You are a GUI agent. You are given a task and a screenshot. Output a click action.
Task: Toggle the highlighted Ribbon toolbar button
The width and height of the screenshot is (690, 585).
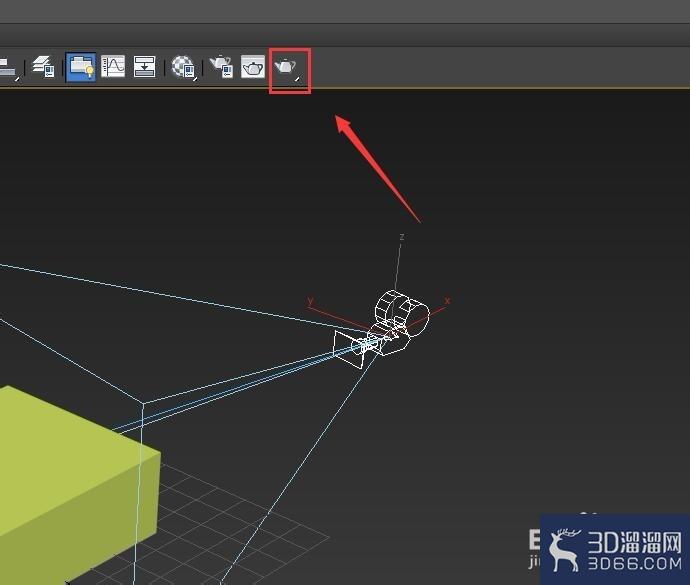click(81, 67)
